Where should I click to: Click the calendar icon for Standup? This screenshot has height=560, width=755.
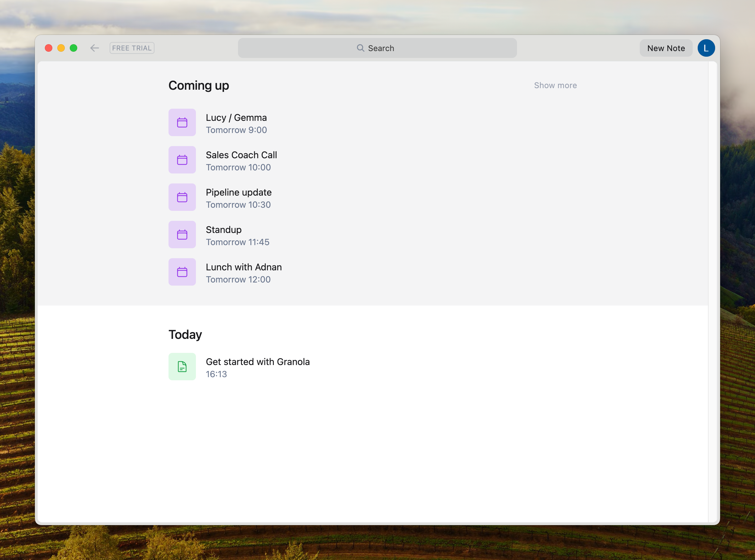click(x=182, y=235)
